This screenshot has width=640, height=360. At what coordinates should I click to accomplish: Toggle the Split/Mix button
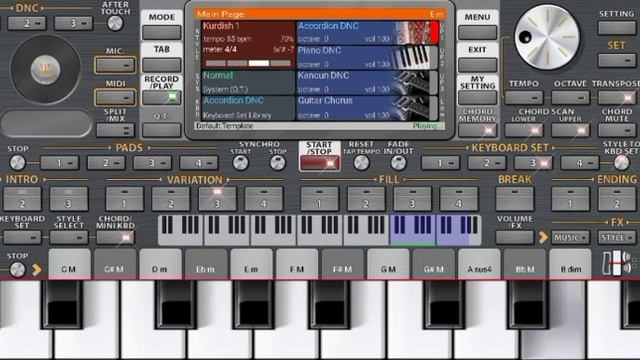click(x=115, y=130)
